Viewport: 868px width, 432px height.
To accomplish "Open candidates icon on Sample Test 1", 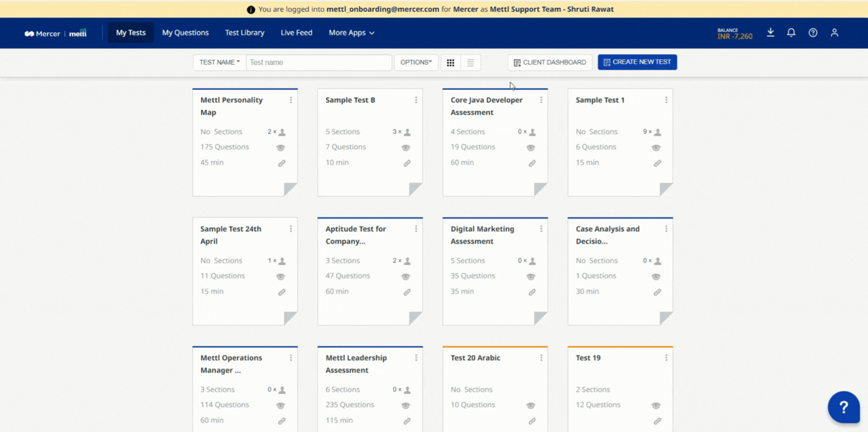I will [657, 132].
